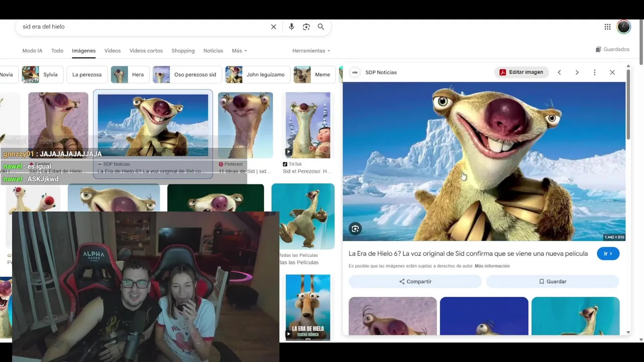Open the La Era de Hielo escena icónica video thumbnail
Viewport: 644px width, 362px height.
click(308, 307)
